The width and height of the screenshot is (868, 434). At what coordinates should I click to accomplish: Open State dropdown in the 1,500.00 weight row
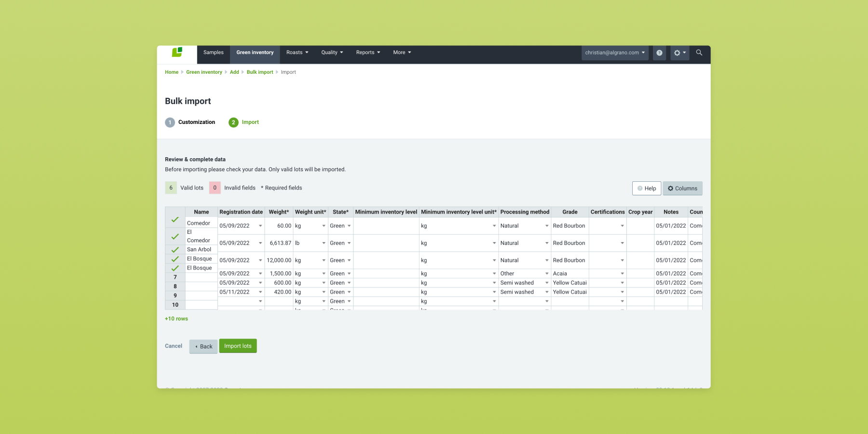pos(349,274)
